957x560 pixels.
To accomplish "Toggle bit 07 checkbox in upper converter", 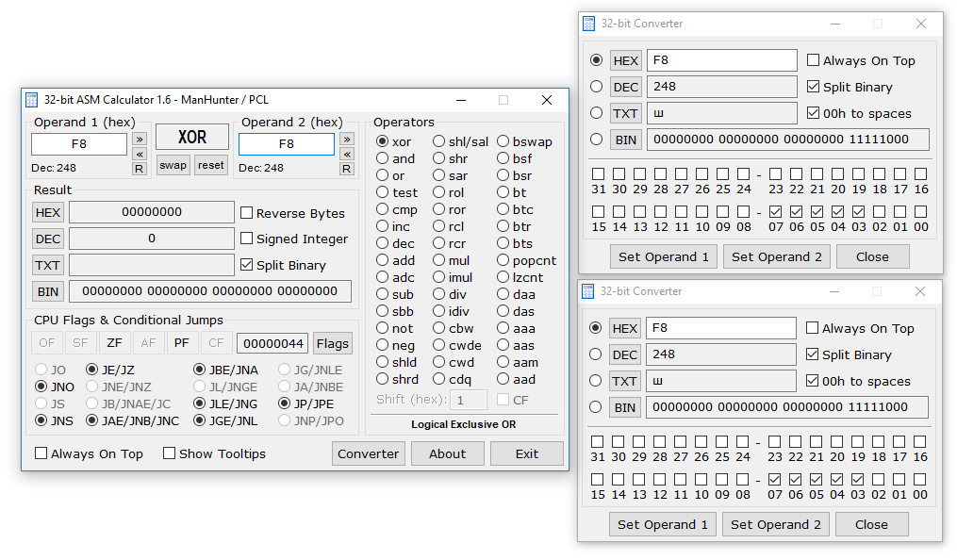I will [775, 212].
